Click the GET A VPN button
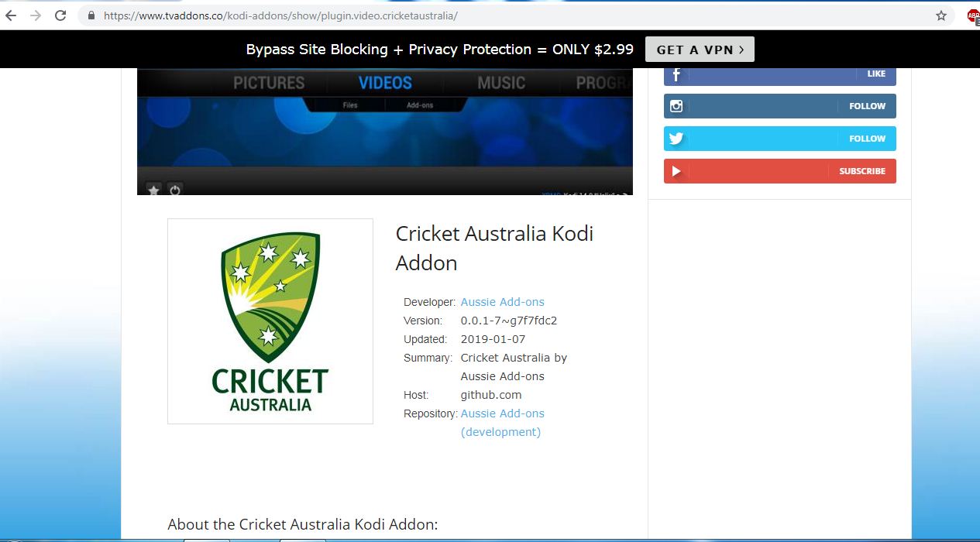Image resolution: width=980 pixels, height=542 pixels. [x=700, y=50]
